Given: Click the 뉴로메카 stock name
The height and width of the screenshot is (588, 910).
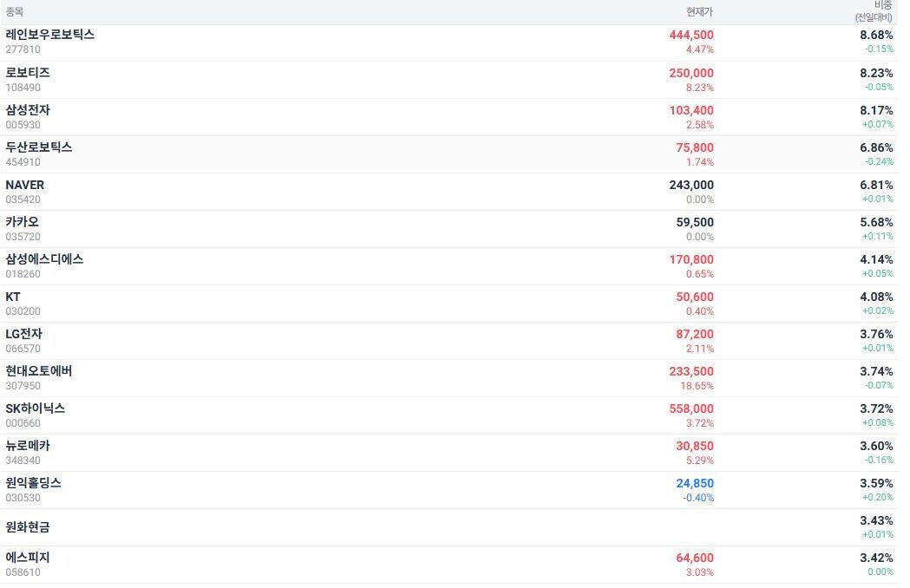Looking at the screenshot, I should tap(28, 446).
